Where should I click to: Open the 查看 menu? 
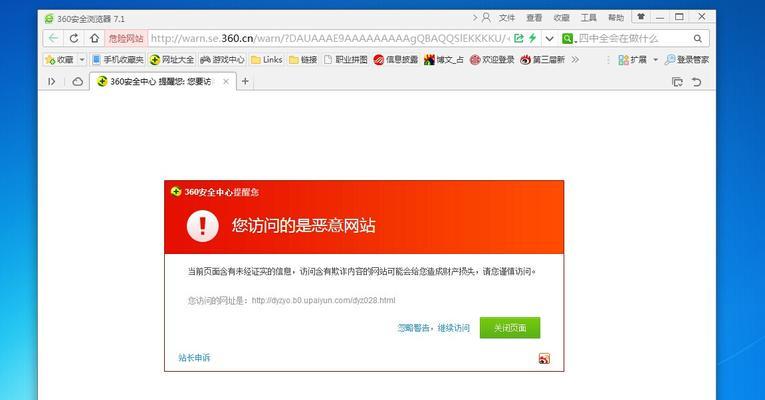[x=534, y=18]
